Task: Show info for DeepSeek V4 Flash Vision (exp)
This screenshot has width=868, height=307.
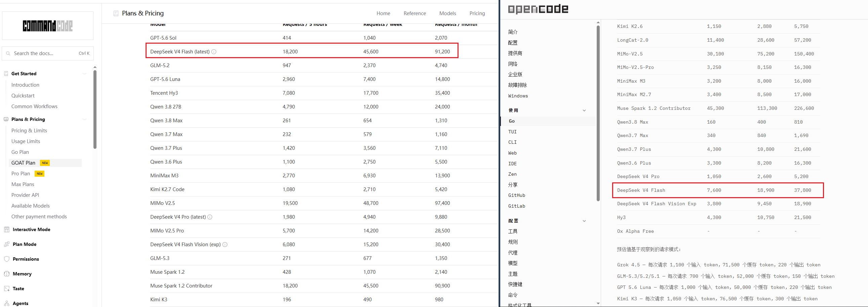Action: (x=225, y=245)
